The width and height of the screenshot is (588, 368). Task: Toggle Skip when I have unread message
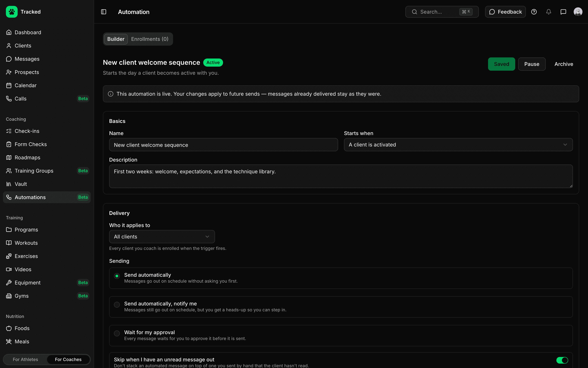[x=562, y=360]
